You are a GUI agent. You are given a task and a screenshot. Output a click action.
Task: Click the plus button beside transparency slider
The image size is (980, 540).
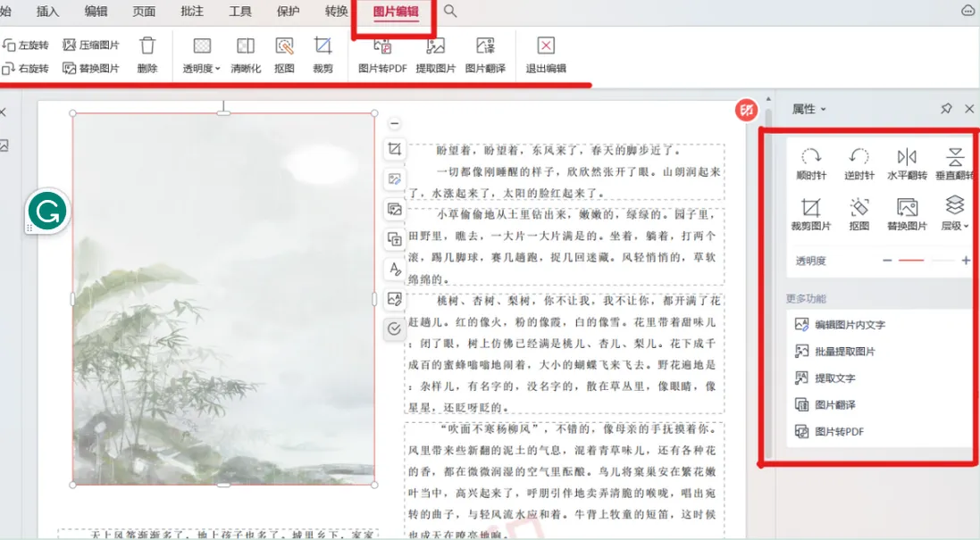coord(966,261)
